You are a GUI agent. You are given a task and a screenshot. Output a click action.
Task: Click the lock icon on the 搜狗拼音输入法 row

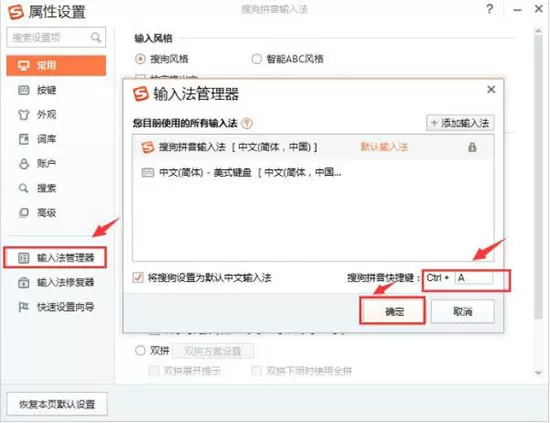coord(472,147)
